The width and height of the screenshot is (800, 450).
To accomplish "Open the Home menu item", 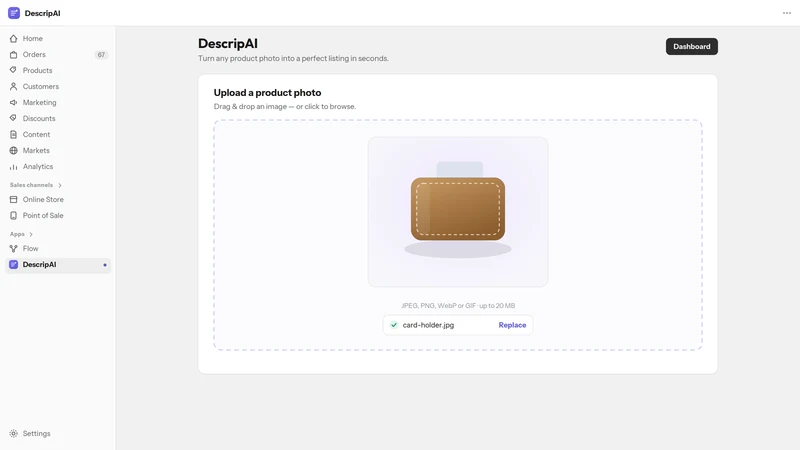I will click(x=58, y=39).
